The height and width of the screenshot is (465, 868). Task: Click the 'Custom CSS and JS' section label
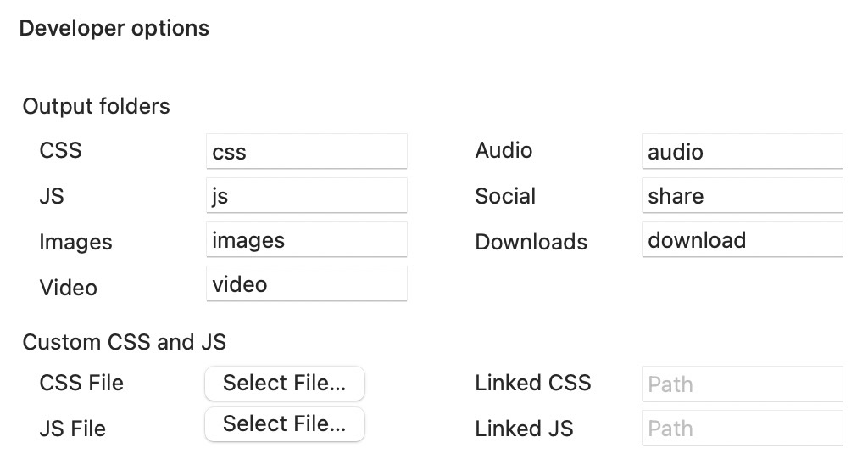(125, 342)
